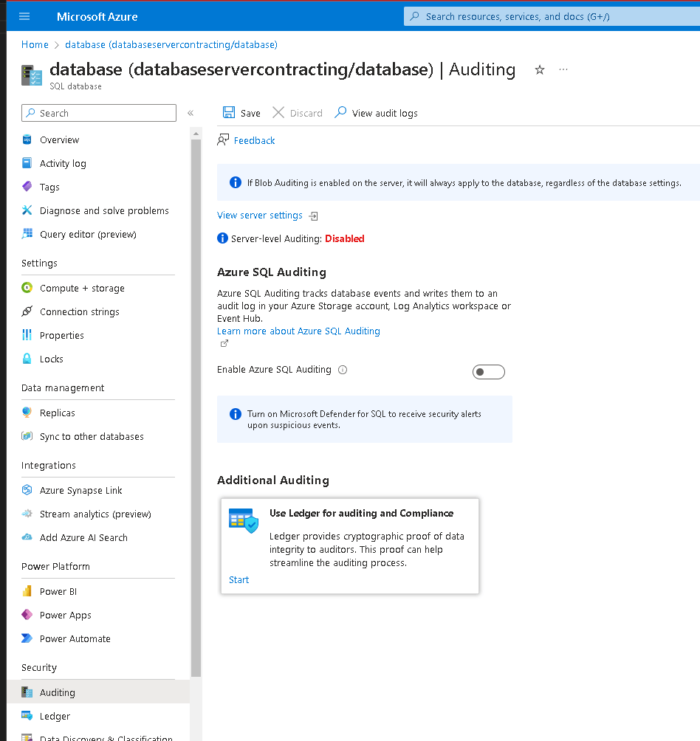Viewport: 700px width, 741px height.
Task: Focus the sidebar Search box
Action: tap(99, 113)
